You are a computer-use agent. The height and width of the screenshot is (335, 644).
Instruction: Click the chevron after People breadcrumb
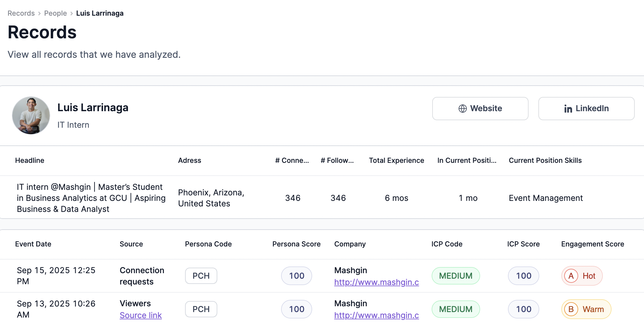pyautogui.click(x=72, y=13)
